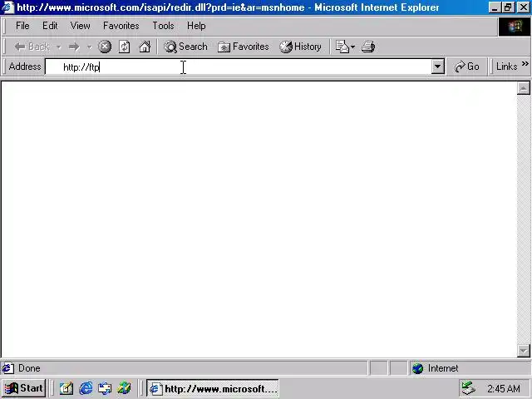This screenshot has height=399, width=532.
Task: Click the status bar page icon
Action: (7, 368)
